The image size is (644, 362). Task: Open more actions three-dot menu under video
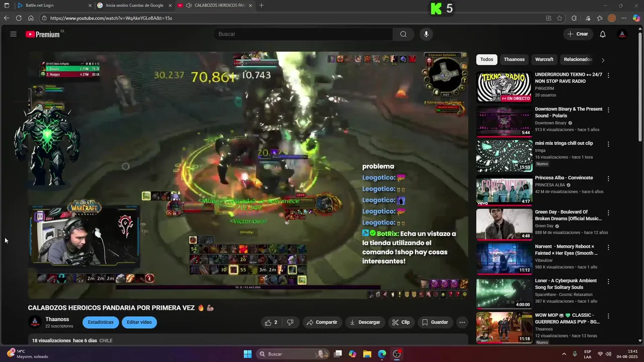tap(462, 322)
